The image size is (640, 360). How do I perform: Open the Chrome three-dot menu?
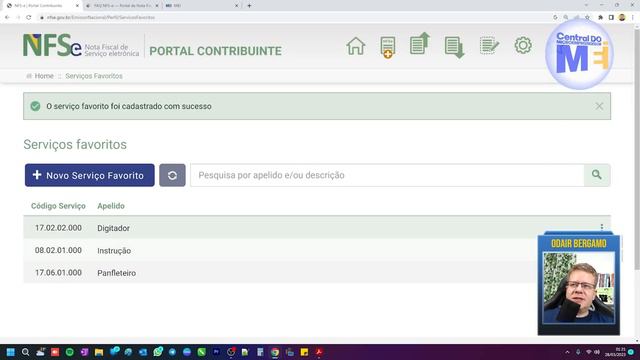pyautogui.click(x=633, y=18)
